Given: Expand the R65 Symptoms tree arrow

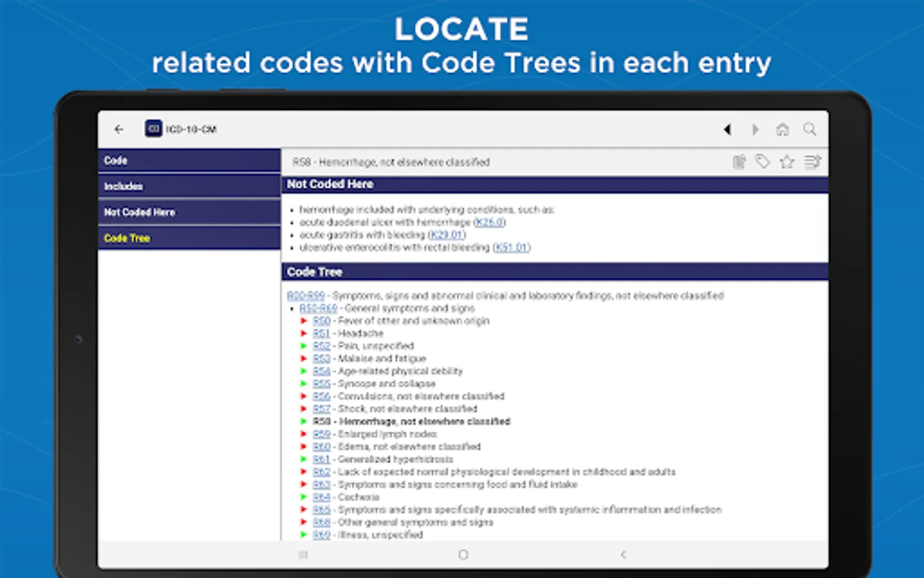Looking at the screenshot, I should click(304, 509).
